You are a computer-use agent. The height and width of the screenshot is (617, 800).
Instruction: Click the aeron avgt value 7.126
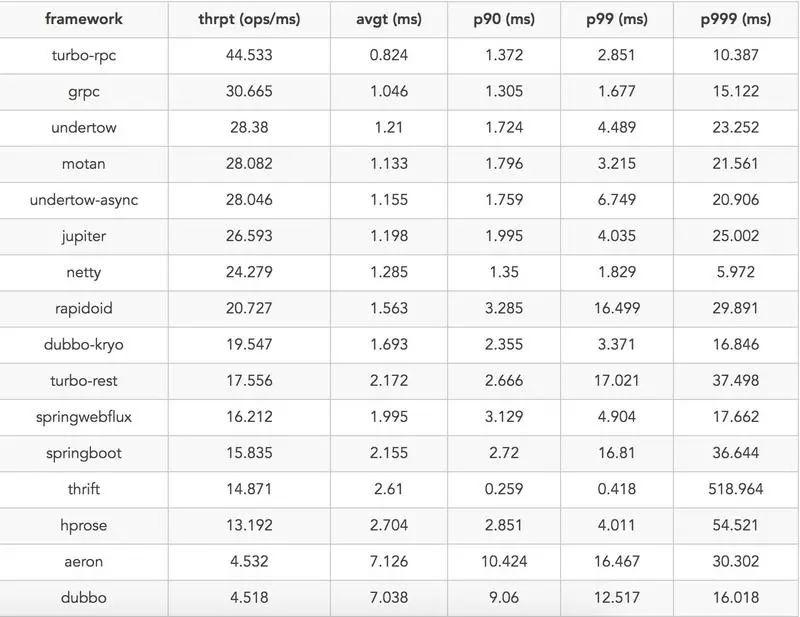(x=389, y=561)
